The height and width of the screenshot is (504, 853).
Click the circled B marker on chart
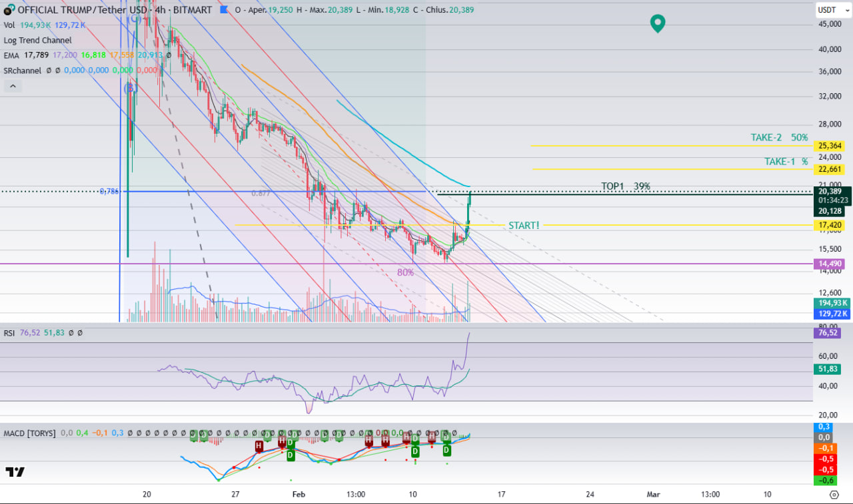[x=131, y=87]
